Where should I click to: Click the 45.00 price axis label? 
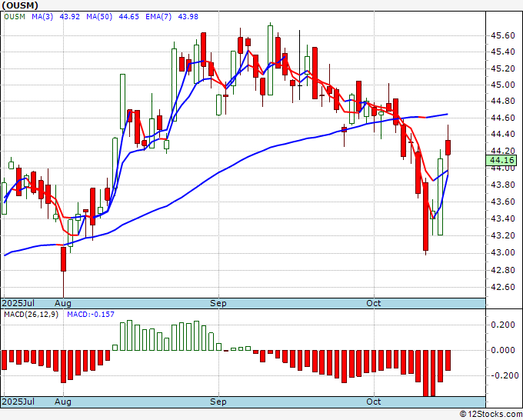point(502,85)
